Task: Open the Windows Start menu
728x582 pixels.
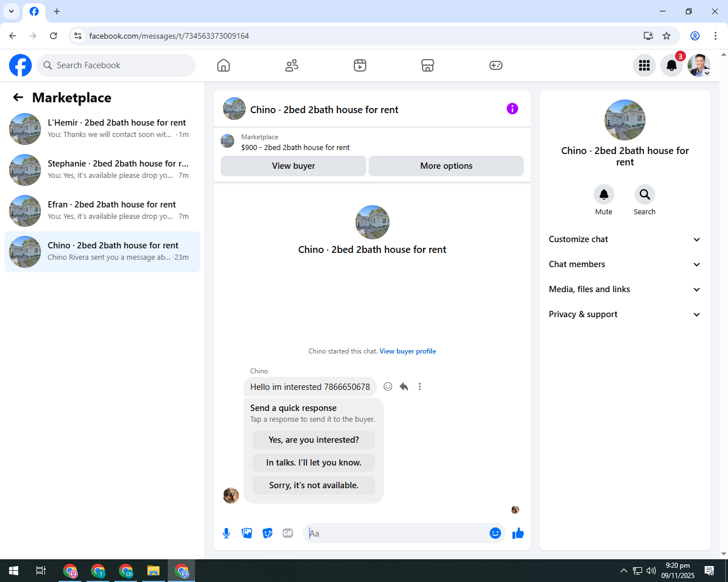Action: 14,571
